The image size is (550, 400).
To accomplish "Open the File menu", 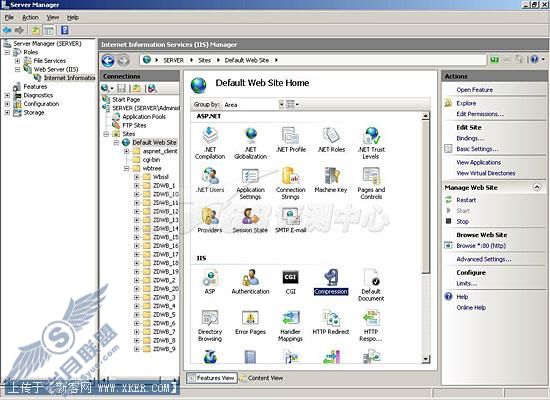I will [9, 18].
